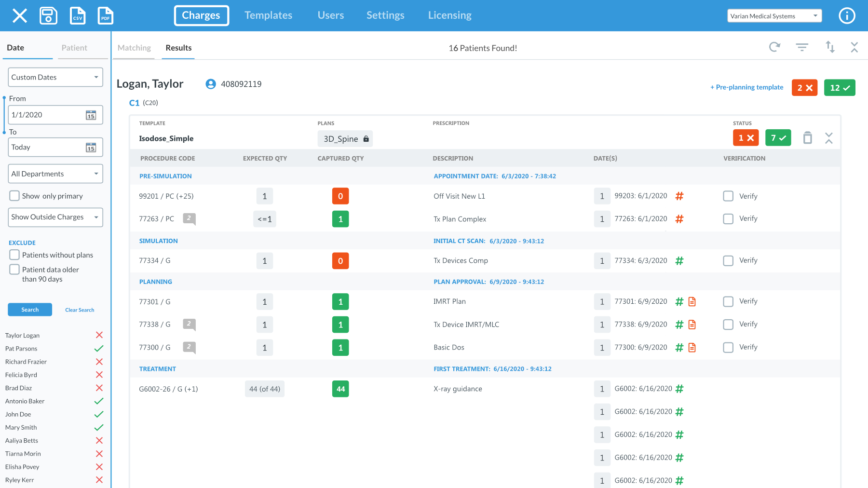
Task: Click the save disk icon
Action: pos(48,15)
